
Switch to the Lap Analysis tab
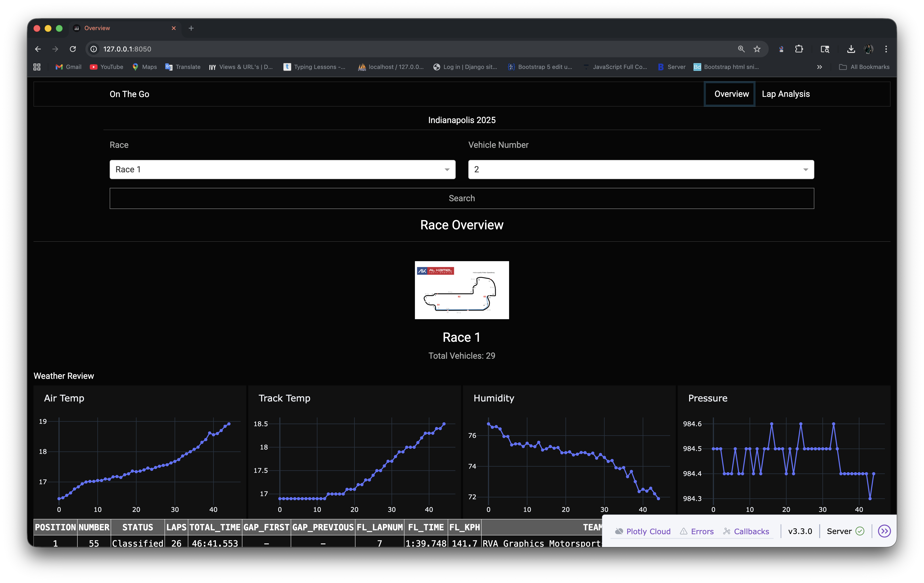click(785, 94)
